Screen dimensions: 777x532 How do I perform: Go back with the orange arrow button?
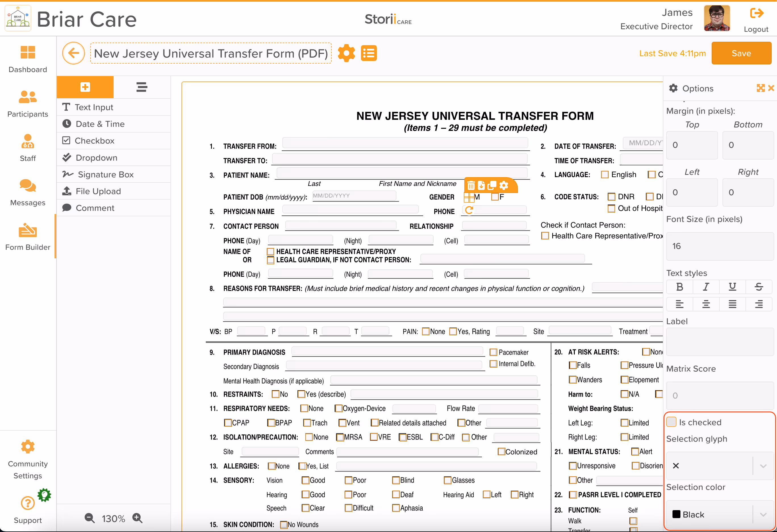click(x=74, y=53)
